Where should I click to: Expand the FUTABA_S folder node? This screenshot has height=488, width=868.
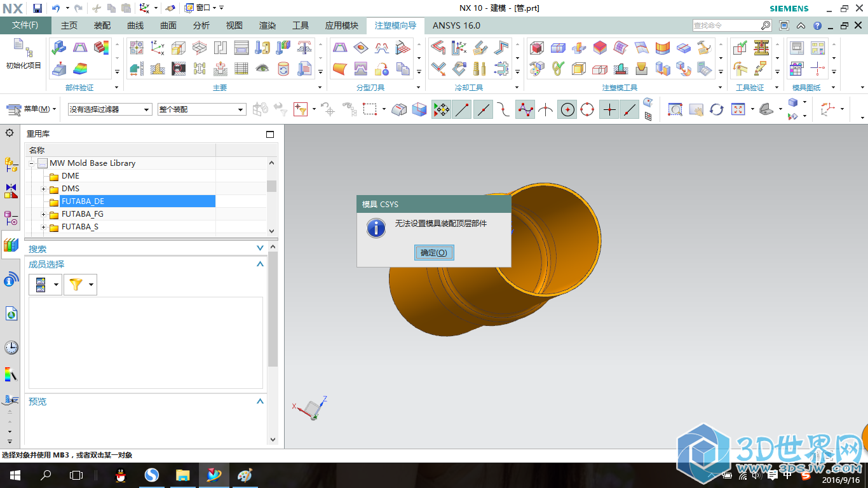44,227
